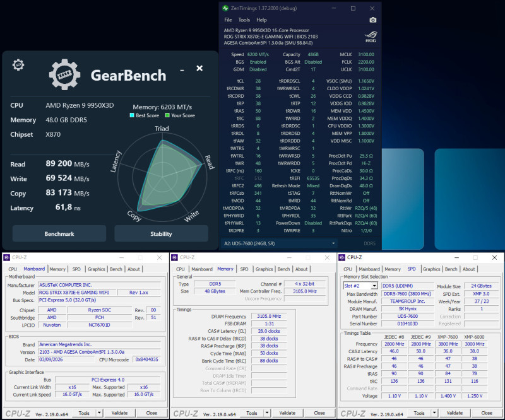Open SPD tab in Memory CPU-Z window
Image resolution: width=505 pixels, height=420 pixels.
pyautogui.click(x=244, y=269)
